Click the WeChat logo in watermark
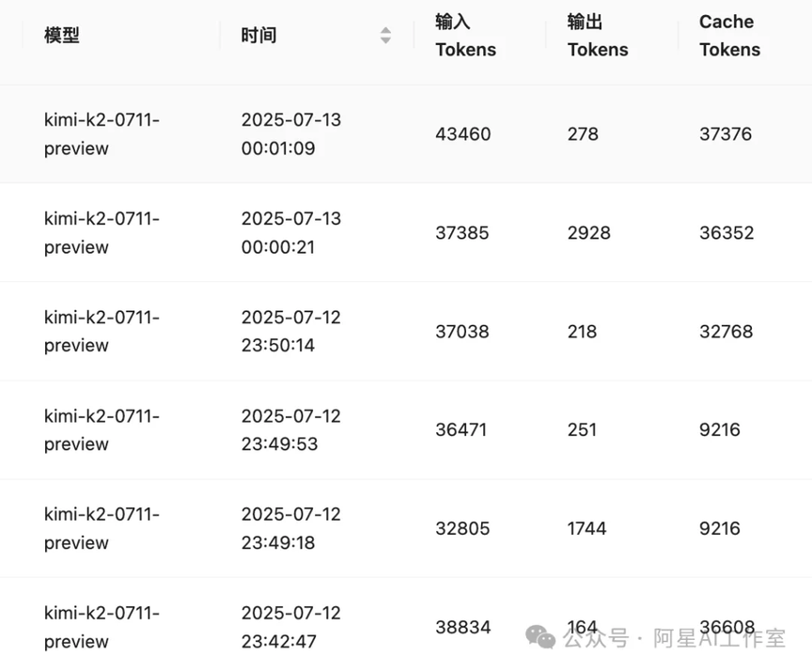812x670 pixels. click(540, 637)
